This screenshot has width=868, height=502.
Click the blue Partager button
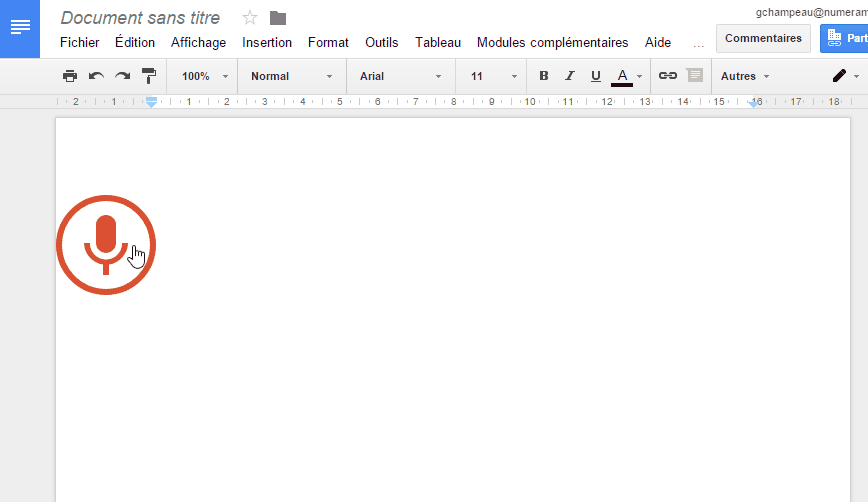click(844, 38)
